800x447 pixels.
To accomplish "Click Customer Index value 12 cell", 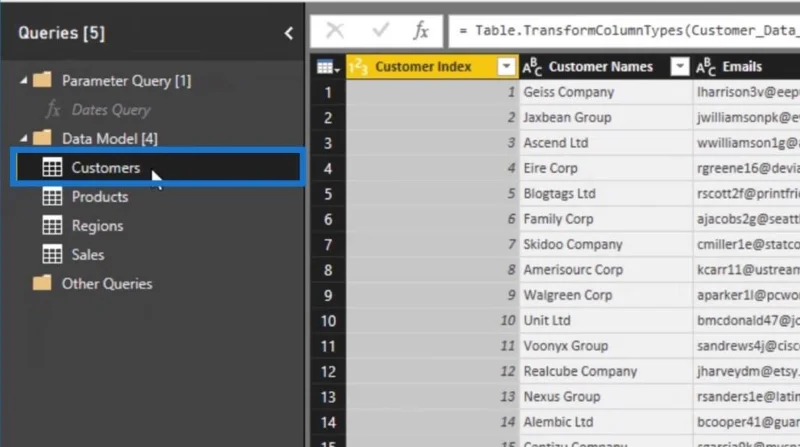I will (433, 371).
